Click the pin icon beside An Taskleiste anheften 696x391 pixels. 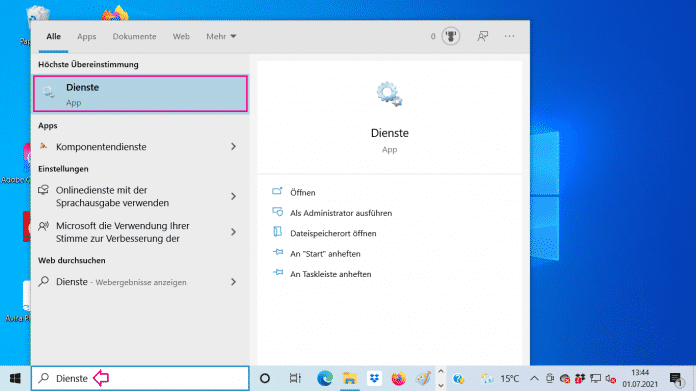278,272
